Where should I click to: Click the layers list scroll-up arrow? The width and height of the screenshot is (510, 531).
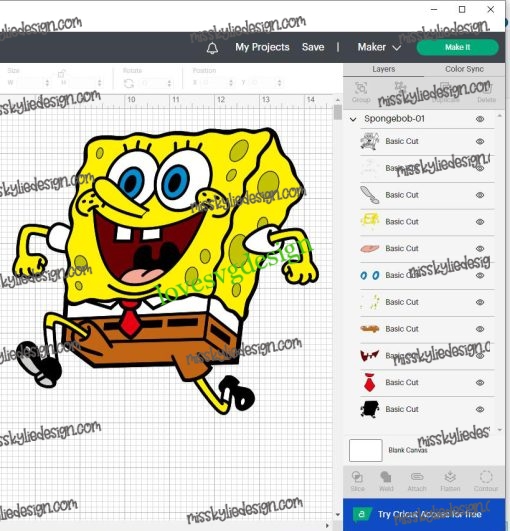500,116
